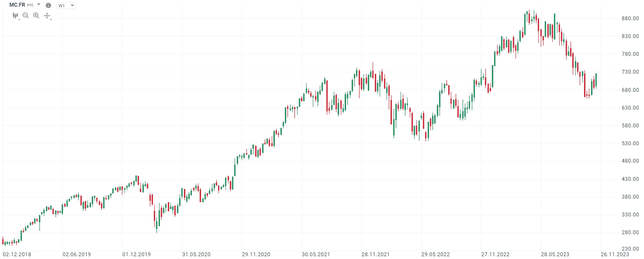This screenshot has width=644, height=259.
Task: Click the 580.00 price level label
Action: tap(630, 126)
